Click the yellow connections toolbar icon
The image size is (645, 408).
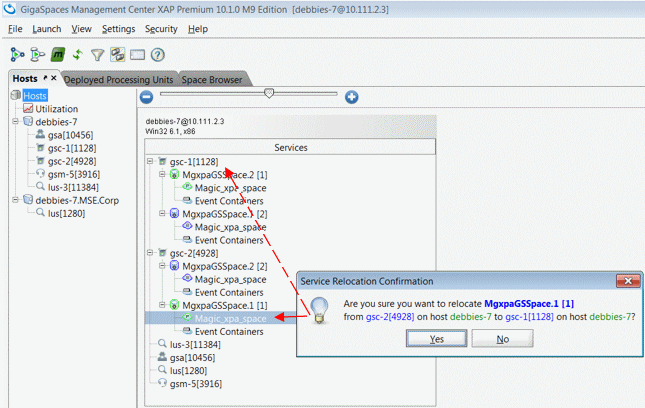118,55
